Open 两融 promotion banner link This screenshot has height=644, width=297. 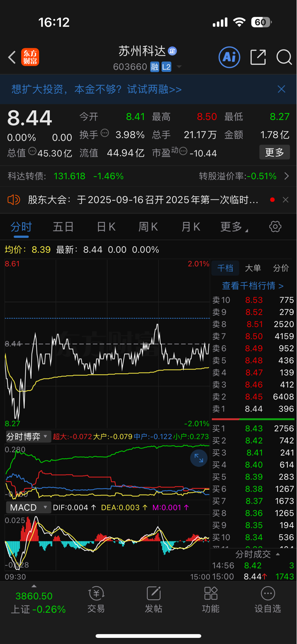coord(97,89)
